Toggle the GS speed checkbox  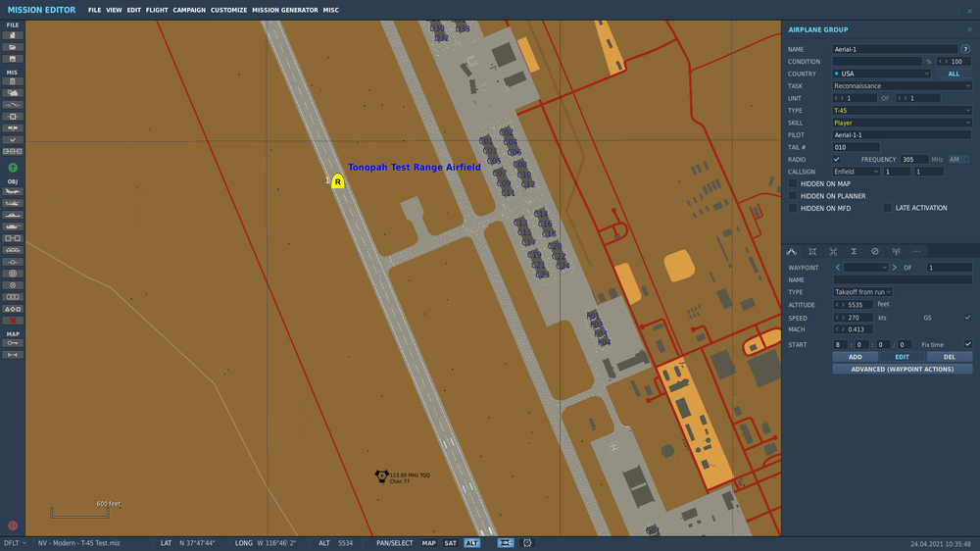(967, 318)
